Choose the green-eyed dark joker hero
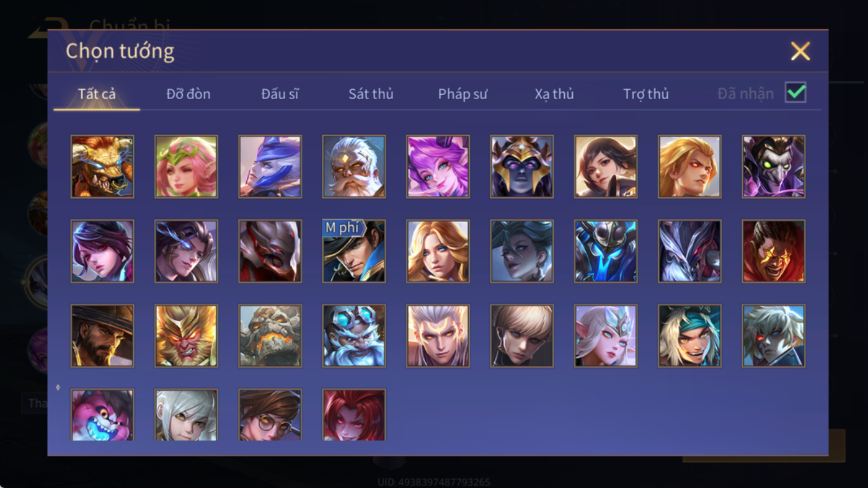Image resolution: width=868 pixels, height=488 pixels. tap(774, 167)
